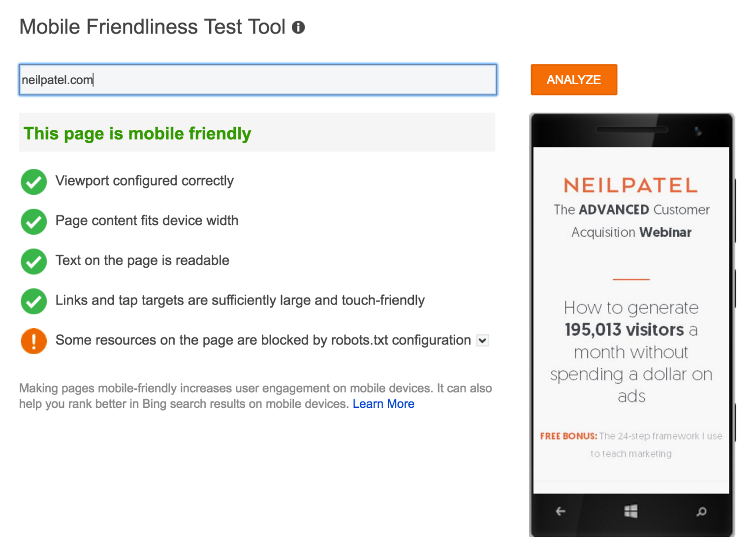Click the checkmark for readable text check
Viewport: 756px width, 556px height.
point(33,261)
